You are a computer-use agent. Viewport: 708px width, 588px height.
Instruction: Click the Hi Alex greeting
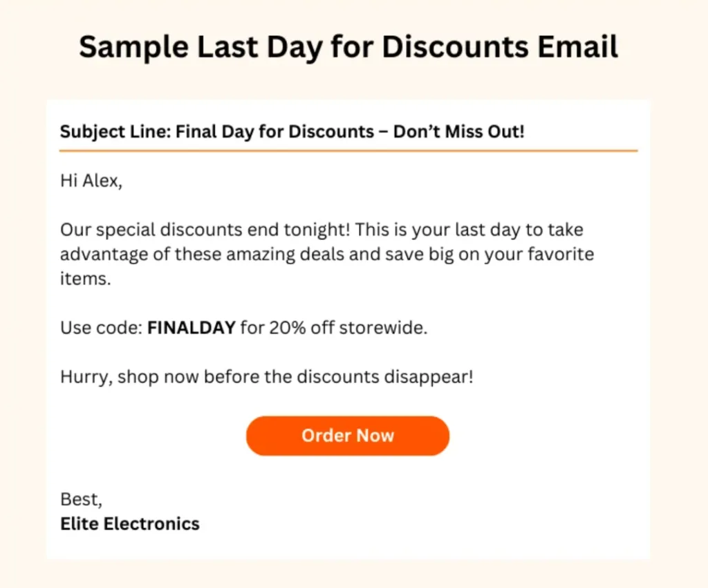[91, 181]
